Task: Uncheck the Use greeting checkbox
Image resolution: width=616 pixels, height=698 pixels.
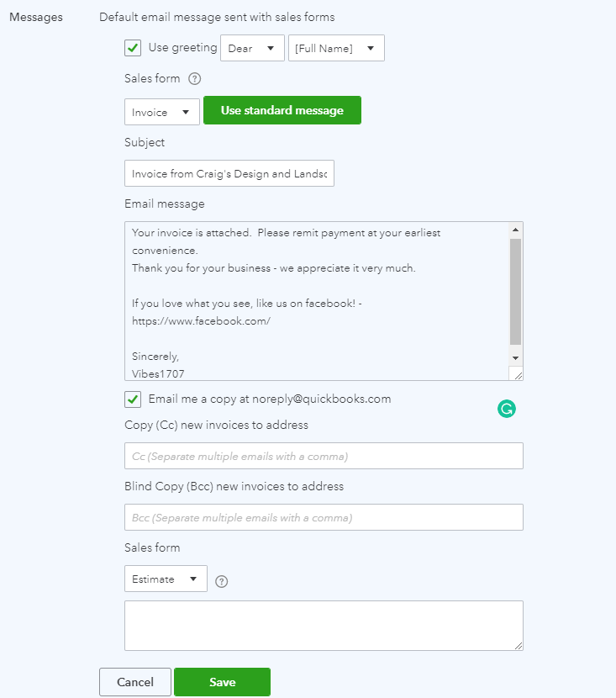Action: pyautogui.click(x=132, y=48)
